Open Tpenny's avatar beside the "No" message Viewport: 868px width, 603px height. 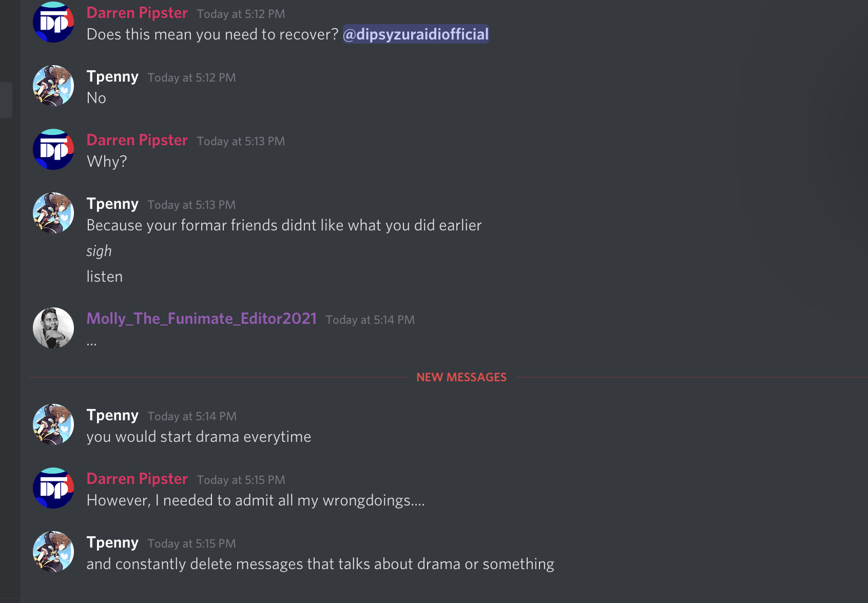[53, 86]
